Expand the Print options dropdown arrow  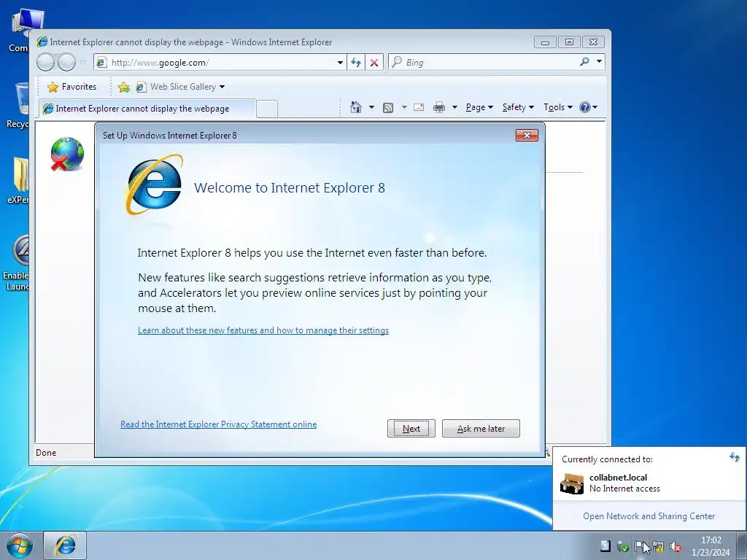tap(454, 107)
